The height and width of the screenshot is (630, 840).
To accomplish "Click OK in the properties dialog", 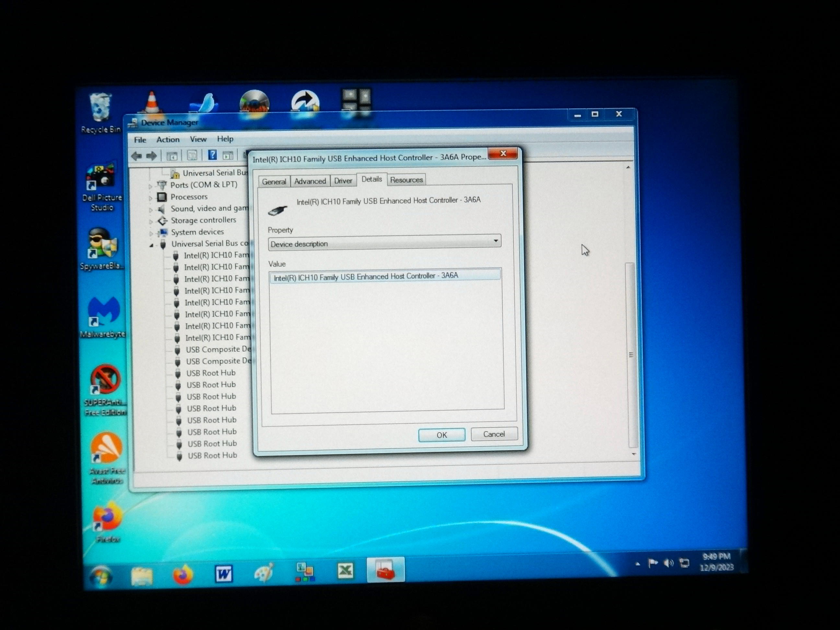I will (442, 435).
